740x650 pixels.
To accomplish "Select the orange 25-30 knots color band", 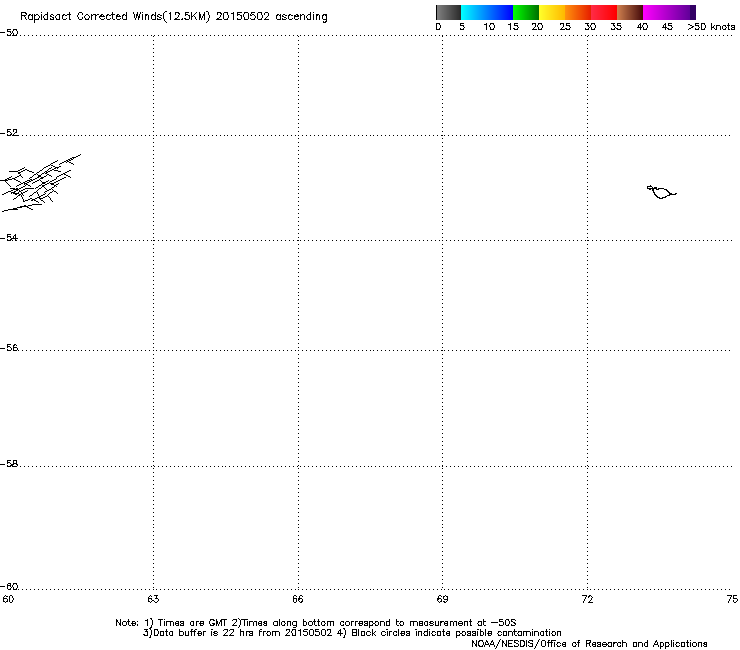I will [x=578, y=12].
